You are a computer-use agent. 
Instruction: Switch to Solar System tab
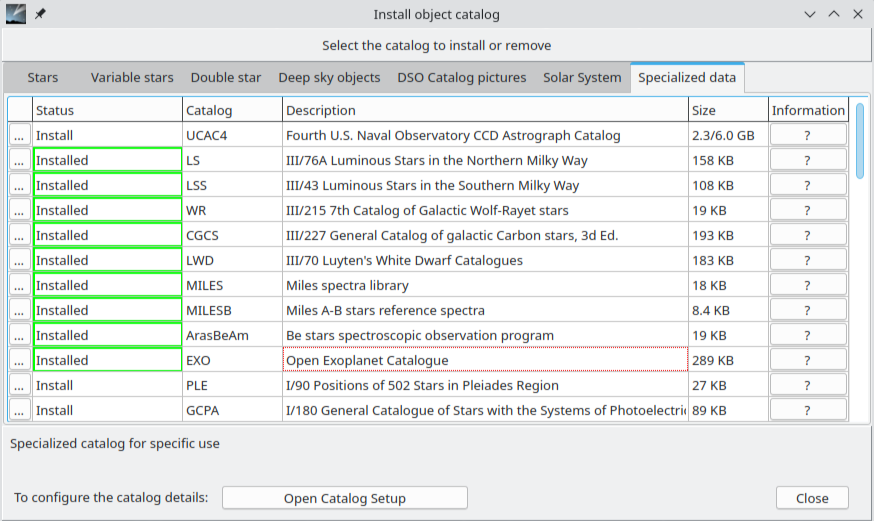coord(582,77)
